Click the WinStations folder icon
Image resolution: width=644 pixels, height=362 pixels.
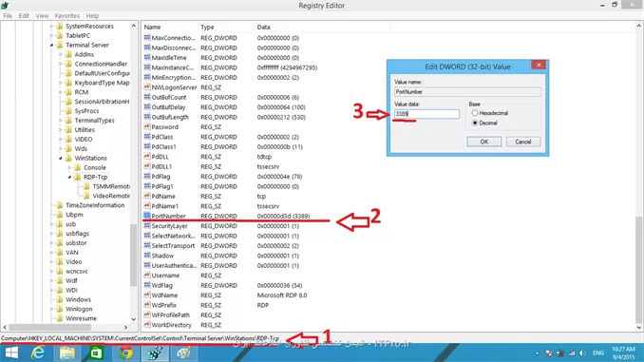(68, 158)
